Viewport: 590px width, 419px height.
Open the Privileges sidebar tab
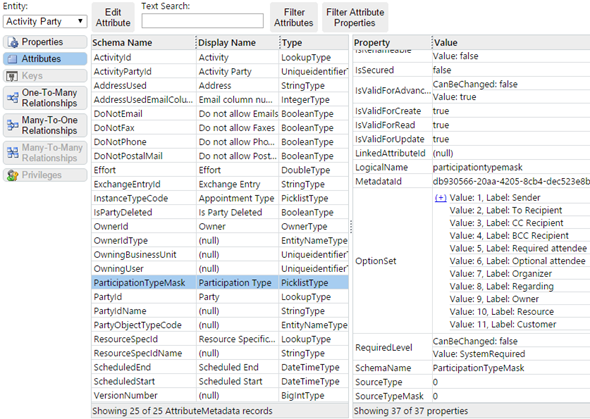pyautogui.click(x=45, y=175)
